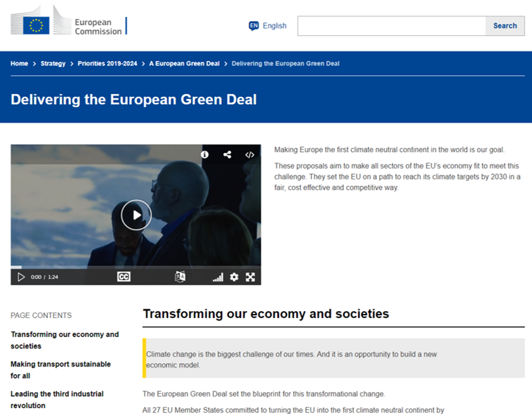
Task: Click the 0:00 / 1:24 time display
Action: tap(45, 277)
